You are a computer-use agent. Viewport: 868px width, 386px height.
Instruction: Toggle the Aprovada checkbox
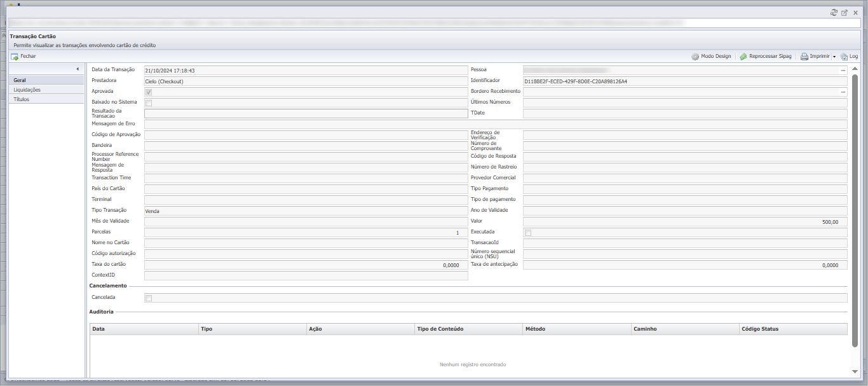(x=149, y=92)
